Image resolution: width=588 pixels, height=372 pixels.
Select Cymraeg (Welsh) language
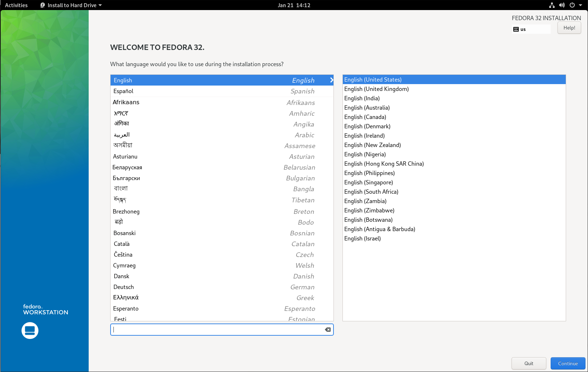pyautogui.click(x=222, y=265)
